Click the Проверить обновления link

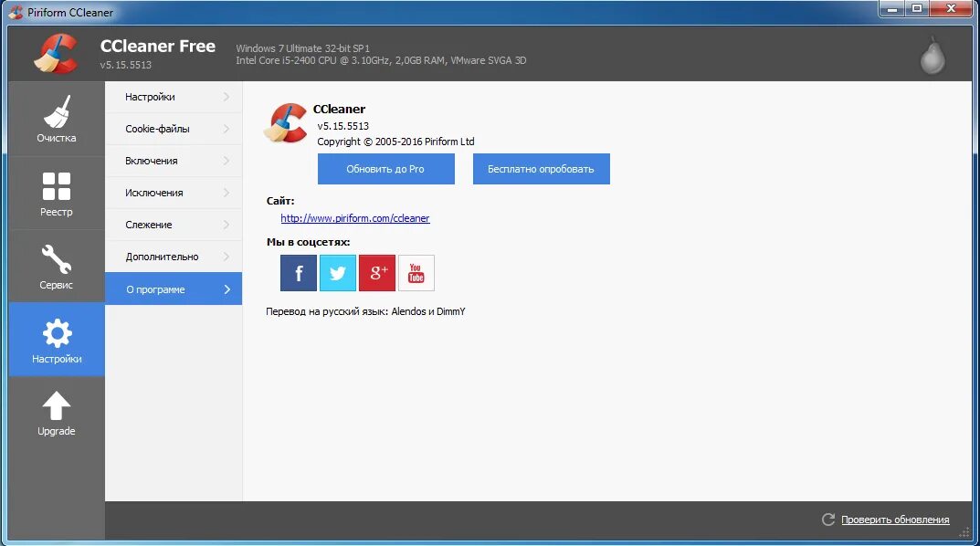tap(895, 520)
